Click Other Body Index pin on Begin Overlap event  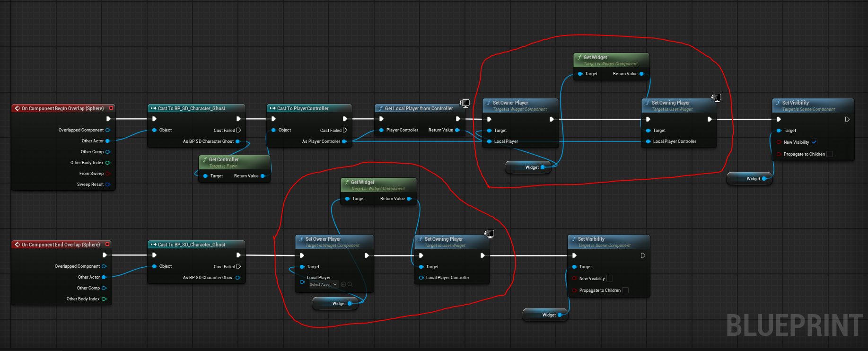(x=108, y=163)
